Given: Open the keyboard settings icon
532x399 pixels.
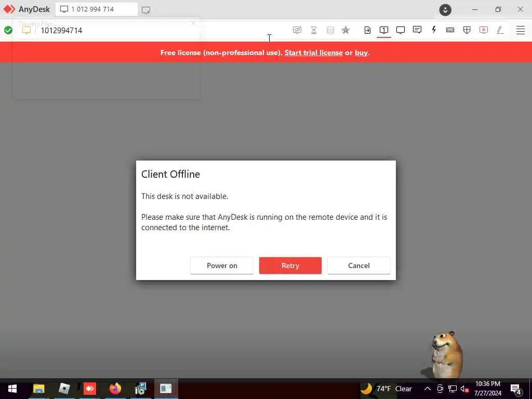Looking at the screenshot, I should [450, 30].
